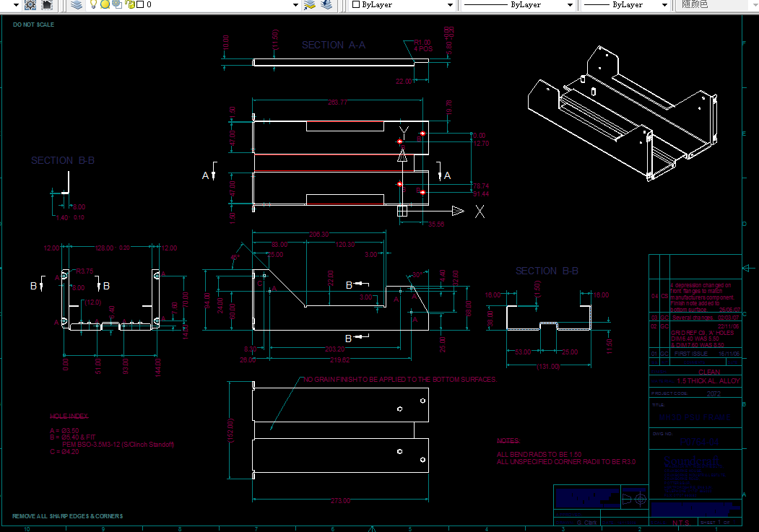Select the 'N.T.S.' scale text
759x532 pixels.
click(680, 523)
